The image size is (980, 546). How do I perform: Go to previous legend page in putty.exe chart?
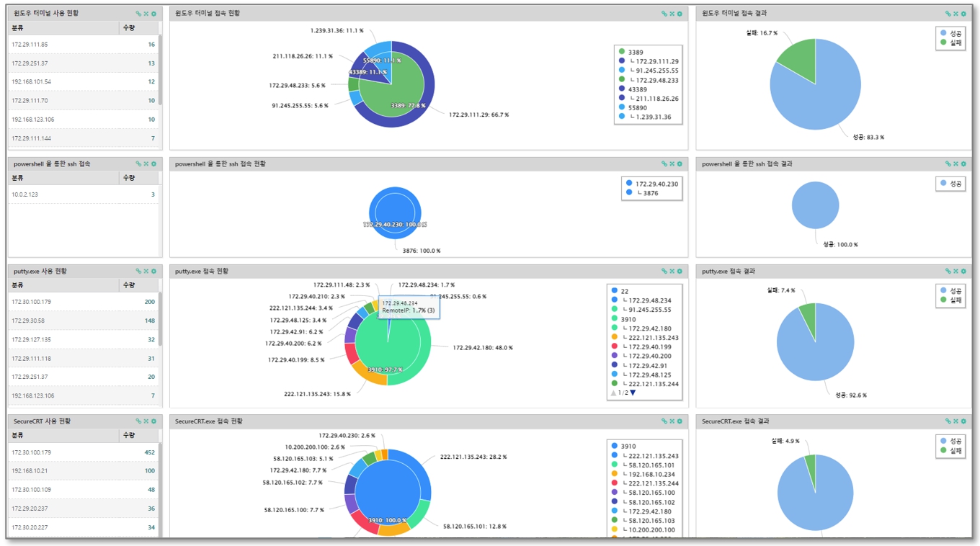pyautogui.click(x=614, y=393)
